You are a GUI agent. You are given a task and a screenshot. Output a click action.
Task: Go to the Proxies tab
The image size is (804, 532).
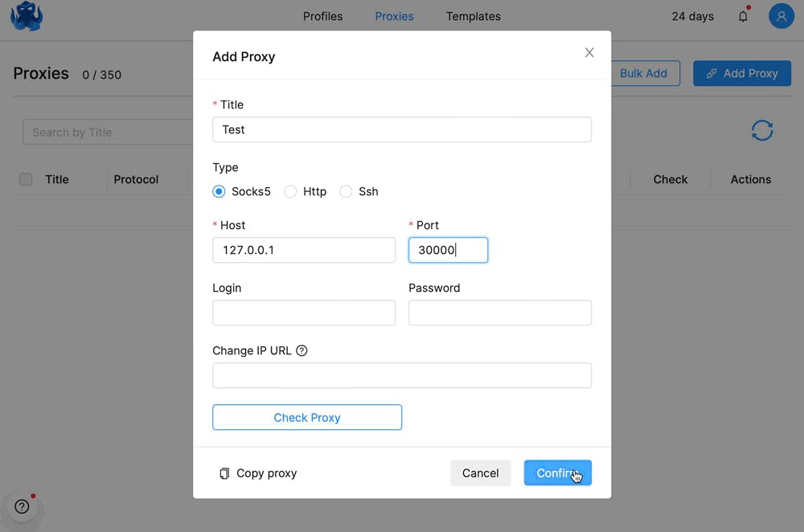pyautogui.click(x=394, y=16)
